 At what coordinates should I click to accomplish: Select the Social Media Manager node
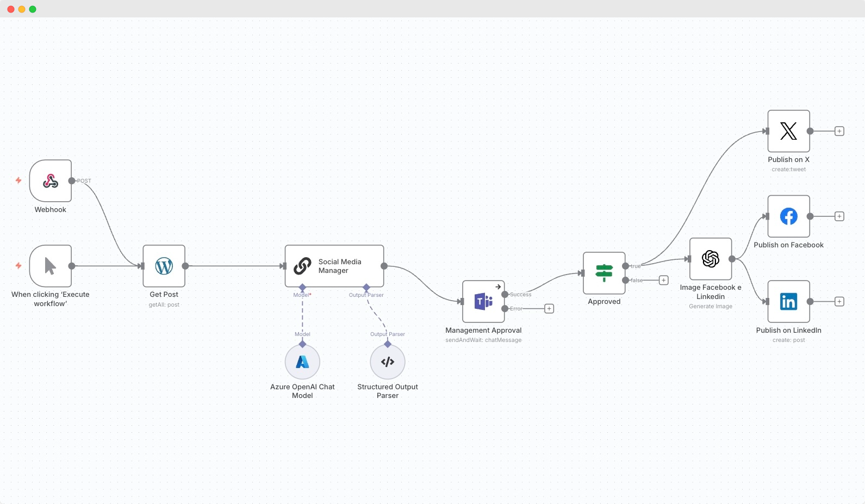pos(334,266)
